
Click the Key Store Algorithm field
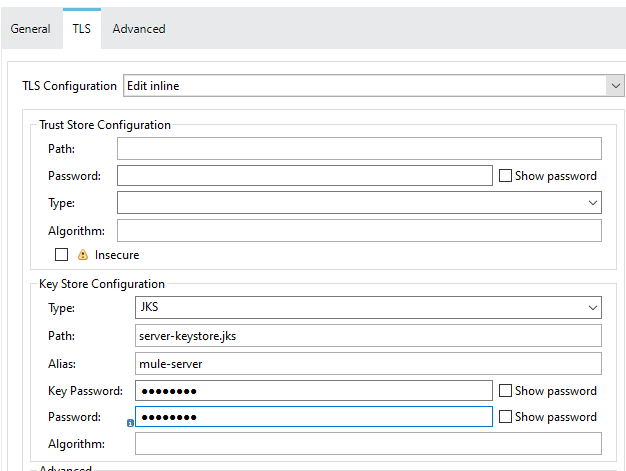pos(368,444)
